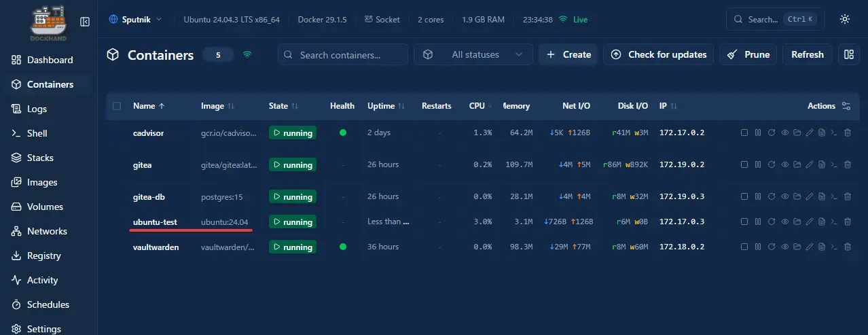Screen dimensions: 868x335
Task: Stop the gitea container
Action: pyautogui.click(x=744, y=164)
